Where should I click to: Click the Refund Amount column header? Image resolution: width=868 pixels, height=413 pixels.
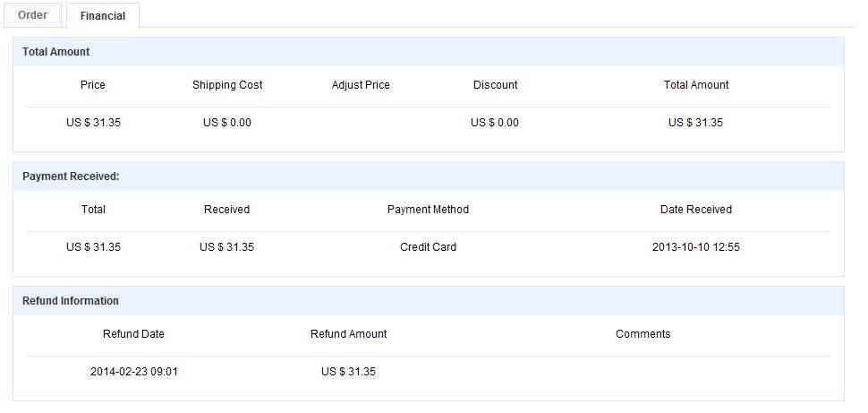(349, 334)
